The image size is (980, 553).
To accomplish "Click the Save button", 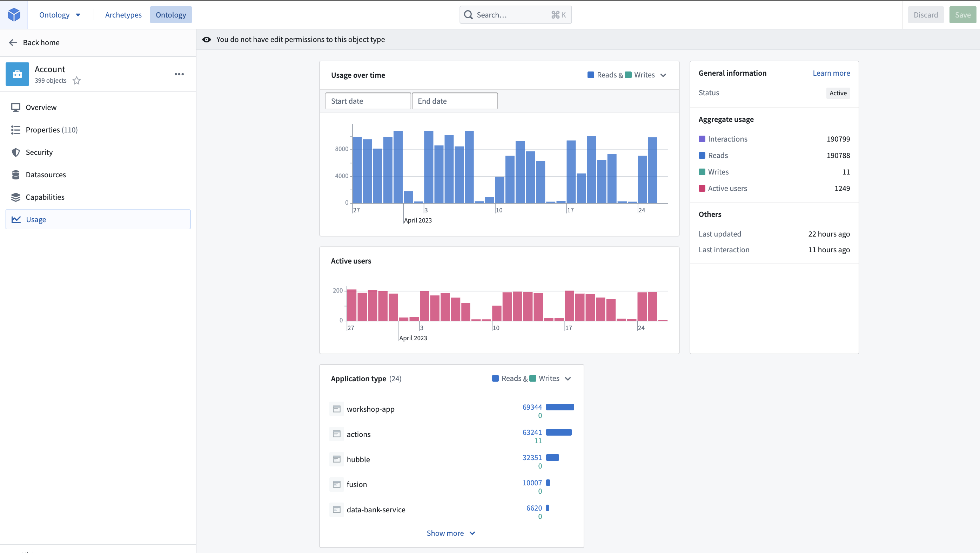I will (963, 15).
